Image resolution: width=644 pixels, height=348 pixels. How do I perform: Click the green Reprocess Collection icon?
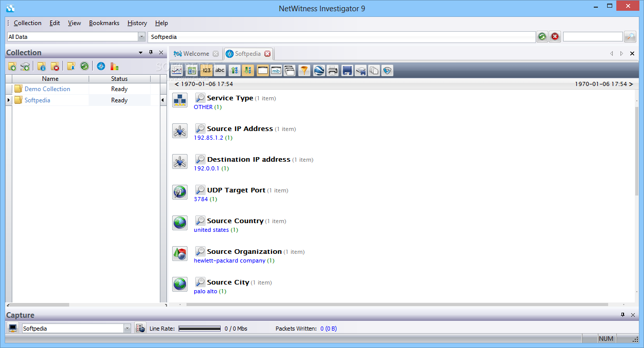[x=84, y=66]
